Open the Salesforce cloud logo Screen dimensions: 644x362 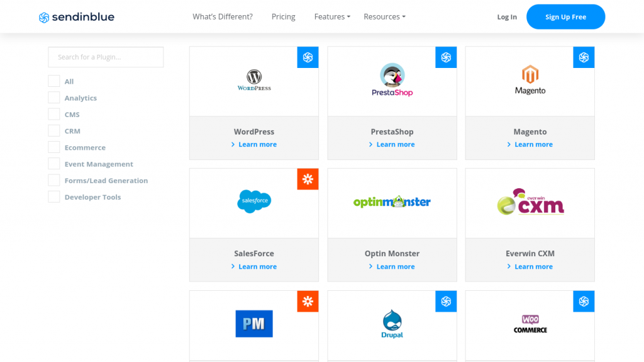point(254,201)
